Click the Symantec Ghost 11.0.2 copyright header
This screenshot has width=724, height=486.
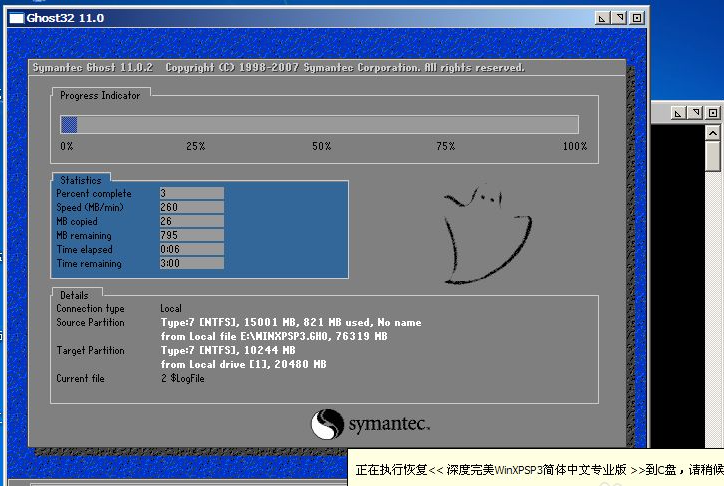click(x=278, y=68)
